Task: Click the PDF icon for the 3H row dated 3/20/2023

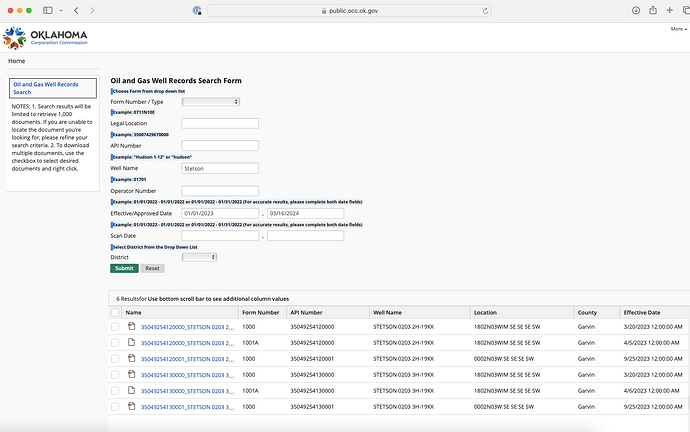Action: pos(131,374)
